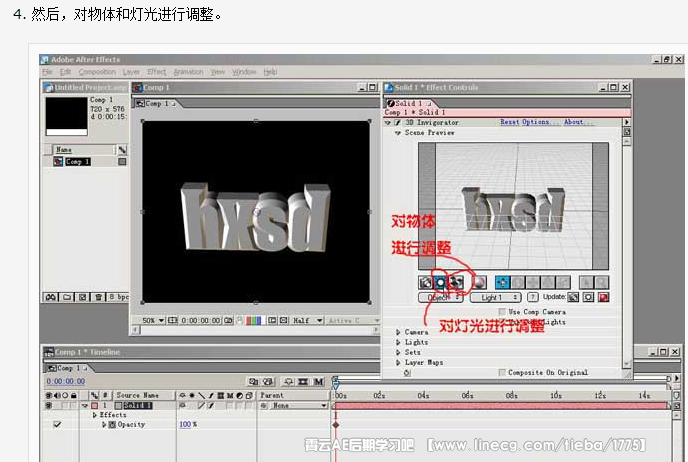Click the Opacity keyframe diamond in Timeline
This screenshot has width=688, height=462.
[336, 425]
